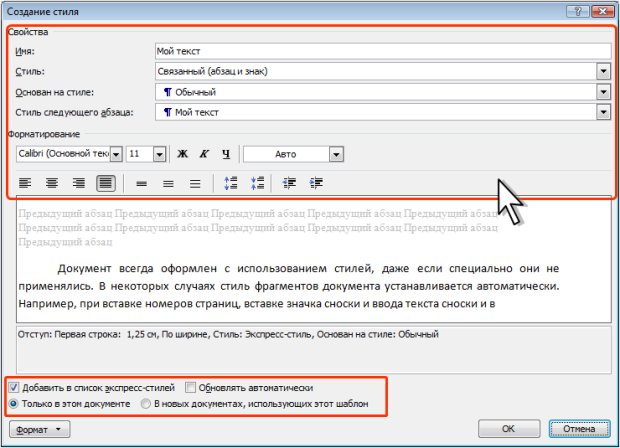Expand the 'Основан на стиле' dropdown
This screenshot has width=620, height=448.
click(603, 92)
